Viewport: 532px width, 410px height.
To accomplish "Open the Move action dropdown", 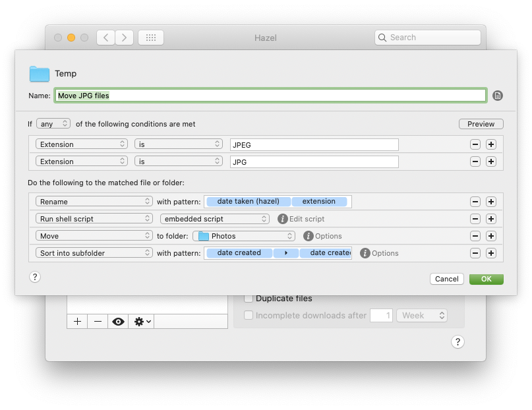I will [x=94, y=236].
